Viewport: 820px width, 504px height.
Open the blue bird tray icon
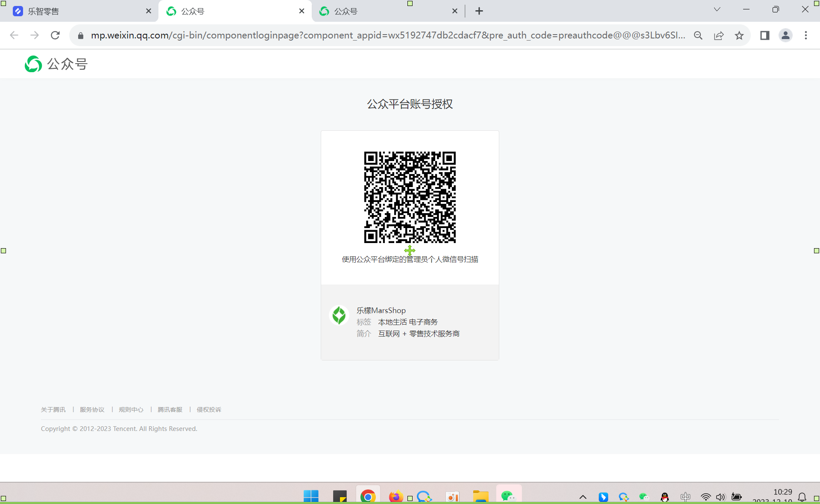pos(603,497)
